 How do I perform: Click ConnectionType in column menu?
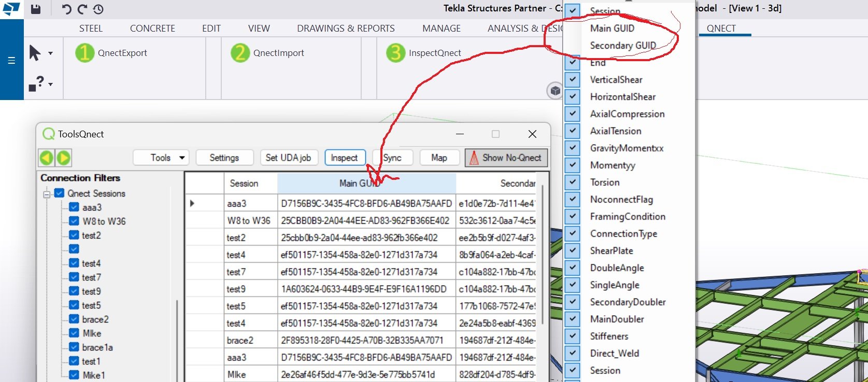623,234
